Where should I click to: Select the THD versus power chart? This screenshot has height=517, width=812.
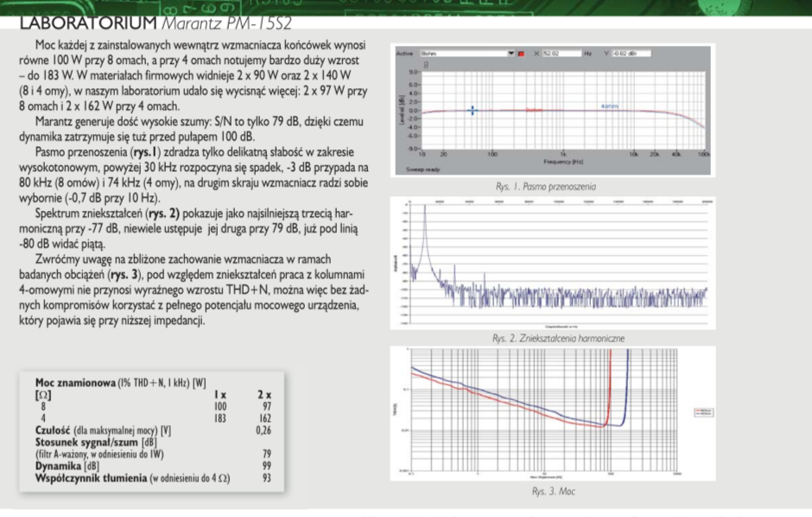[x=553, y=413]
